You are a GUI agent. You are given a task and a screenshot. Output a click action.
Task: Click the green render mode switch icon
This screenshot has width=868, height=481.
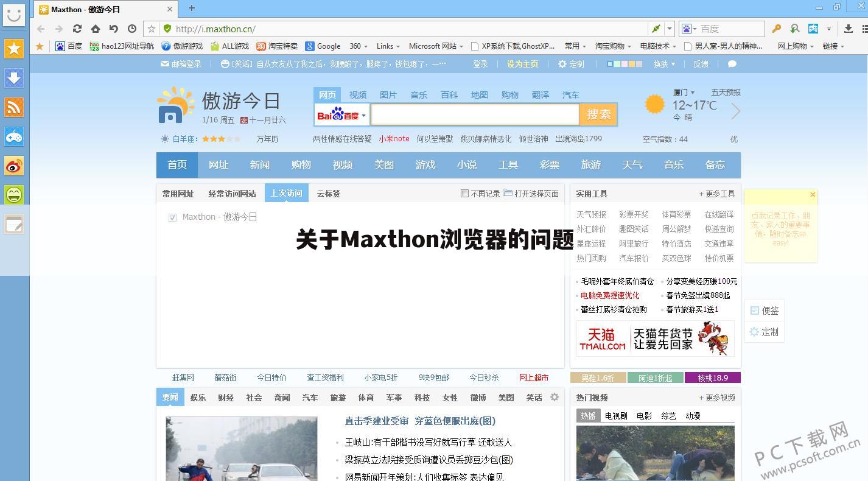coord(656,29)
